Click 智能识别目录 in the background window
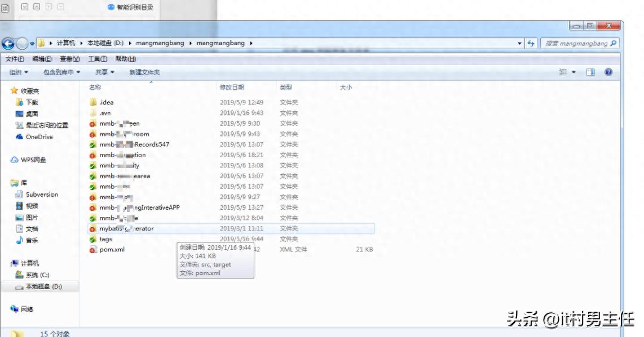Image resolution: width=644 pixels, height=337 pixels. click(135, 7)
